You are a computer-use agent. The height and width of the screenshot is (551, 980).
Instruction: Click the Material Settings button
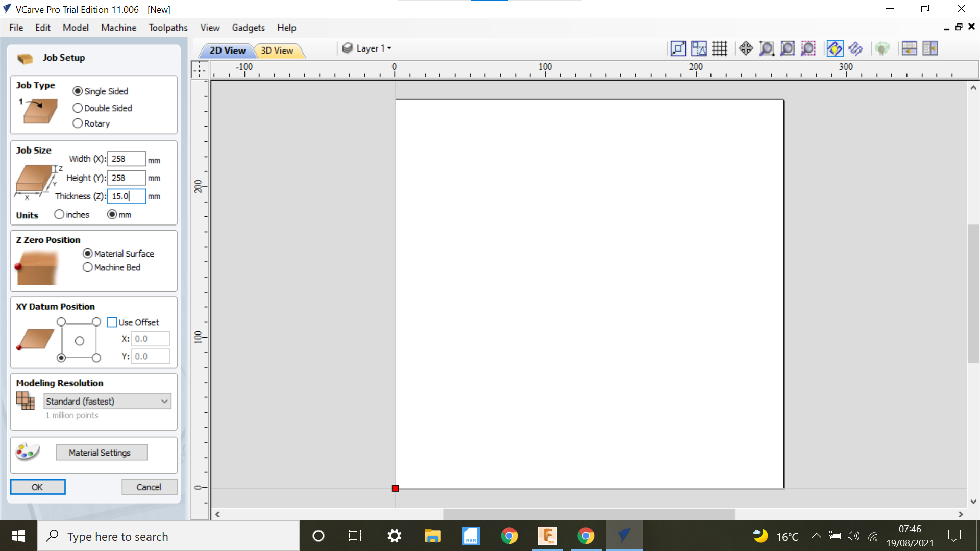102,453
